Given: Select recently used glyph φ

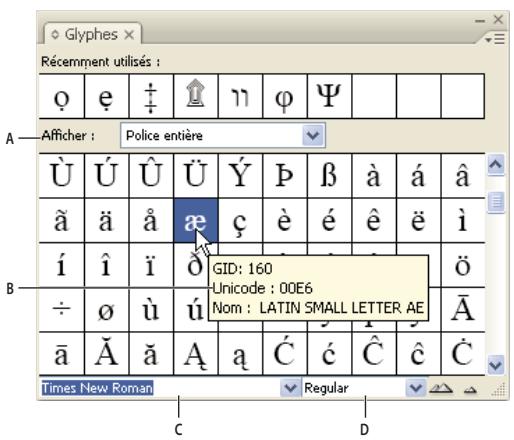Looking at the screenshot, I should point(285,96).
